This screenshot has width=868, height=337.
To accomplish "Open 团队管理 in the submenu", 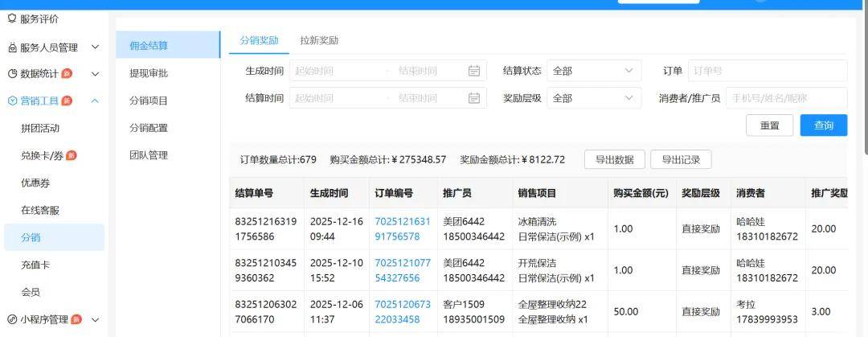I will pyautogui.click(x=149, y=155).
